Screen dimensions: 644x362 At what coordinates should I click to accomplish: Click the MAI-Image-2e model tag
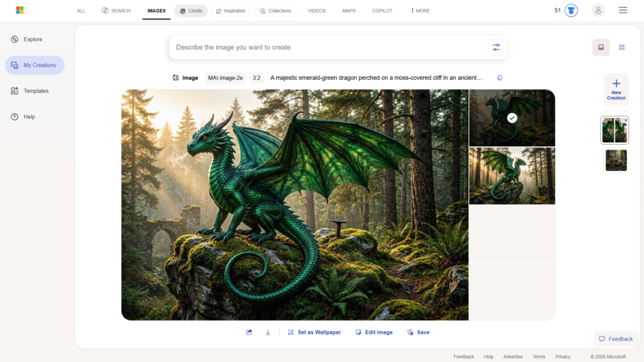[225, 77]
